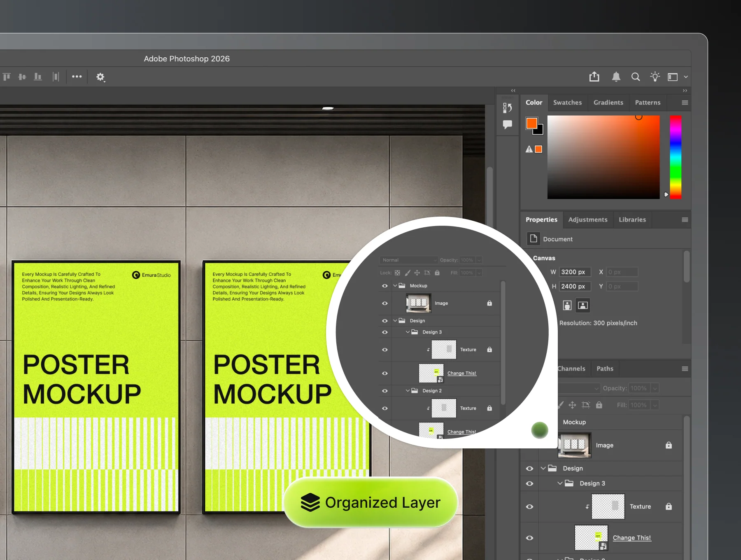Open the Discover lightbulb icon
The height and width of the screenshot is (560, 741).
click(655, 77)
